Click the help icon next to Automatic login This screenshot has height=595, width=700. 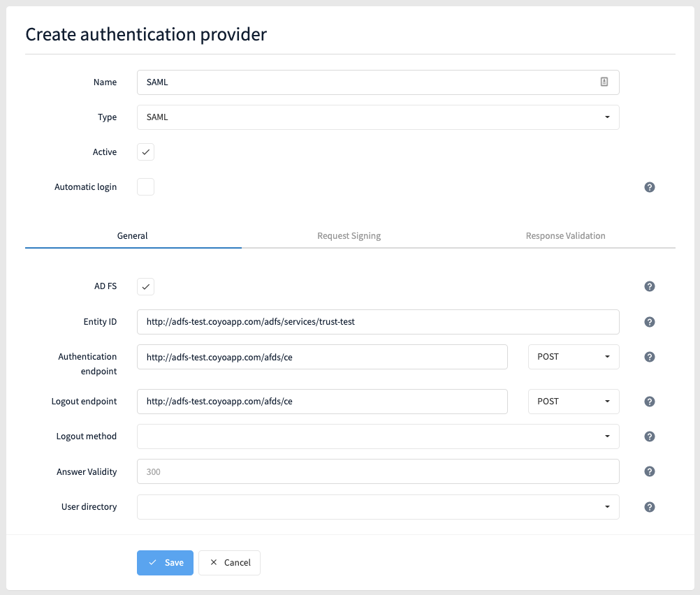point(649,187)
